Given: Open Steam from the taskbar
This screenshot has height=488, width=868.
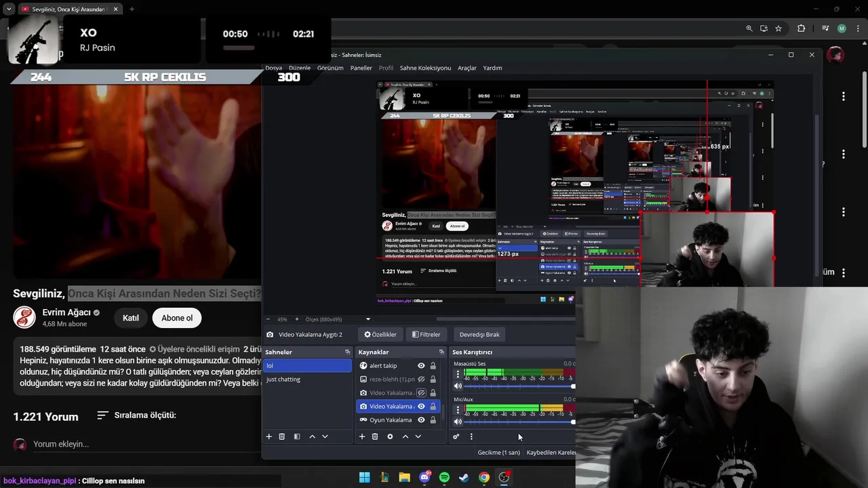Looking at the screenshot, I should click(464, 477).
